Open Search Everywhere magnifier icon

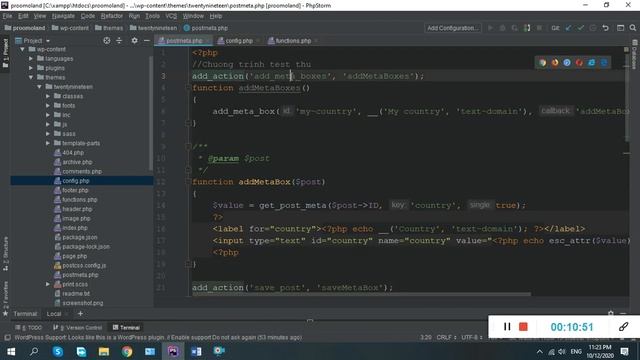pyautogui.click(x=633, y=28)
